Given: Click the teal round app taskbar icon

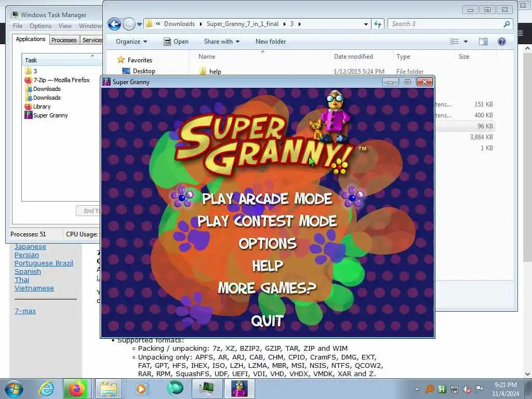Looking at the screenshot, I should click(175, 389).
